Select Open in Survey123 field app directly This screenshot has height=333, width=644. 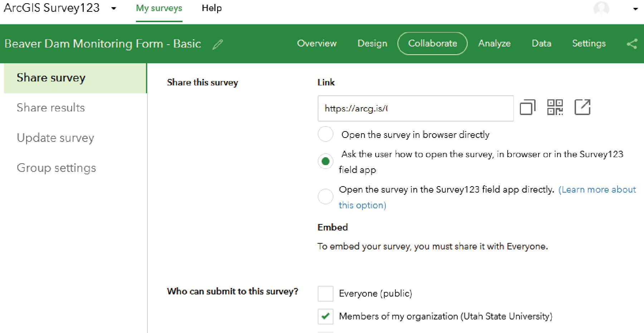pos(326,197)
